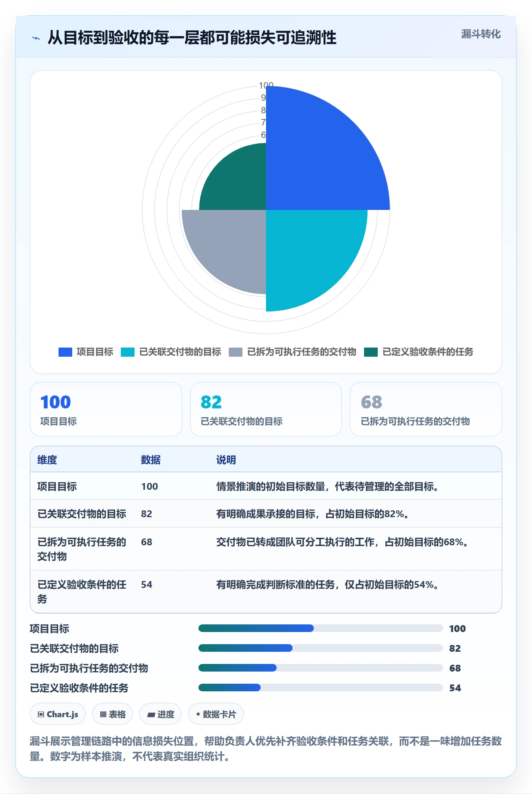Select the 82 data card
Screen dimensions: 532x794
[x=266, y=409]
